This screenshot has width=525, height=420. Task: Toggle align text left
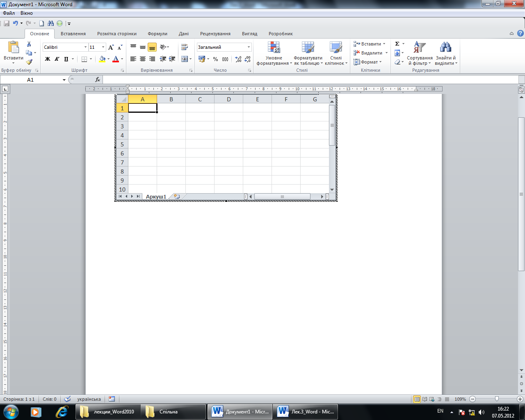click(x=133, y=59)
